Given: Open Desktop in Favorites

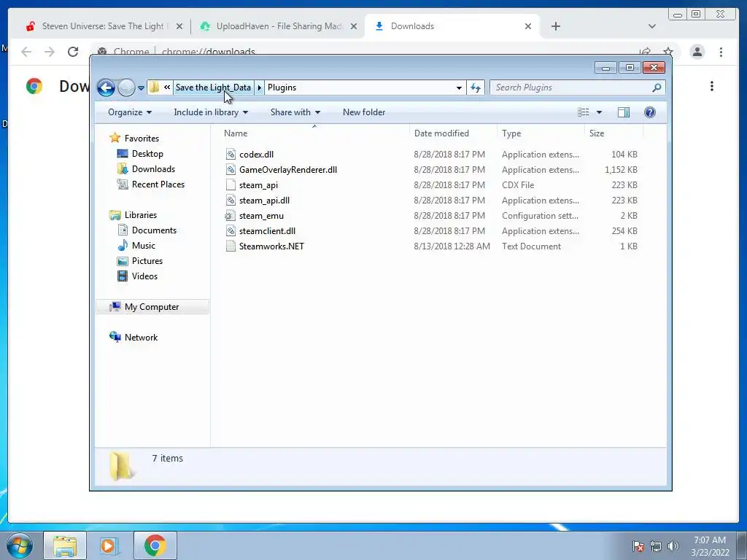Looking at the screenshot, I should tap(147, 154).
